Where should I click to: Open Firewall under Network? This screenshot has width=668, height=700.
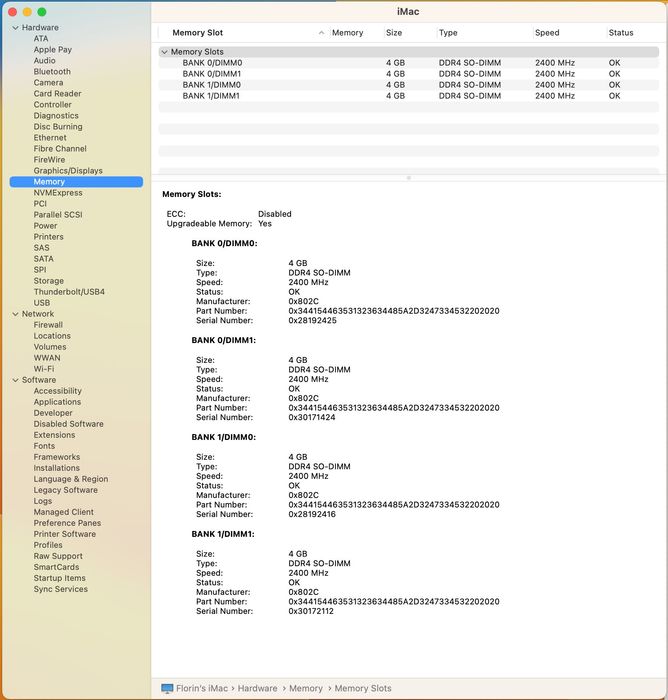click(x=48, y=325)
